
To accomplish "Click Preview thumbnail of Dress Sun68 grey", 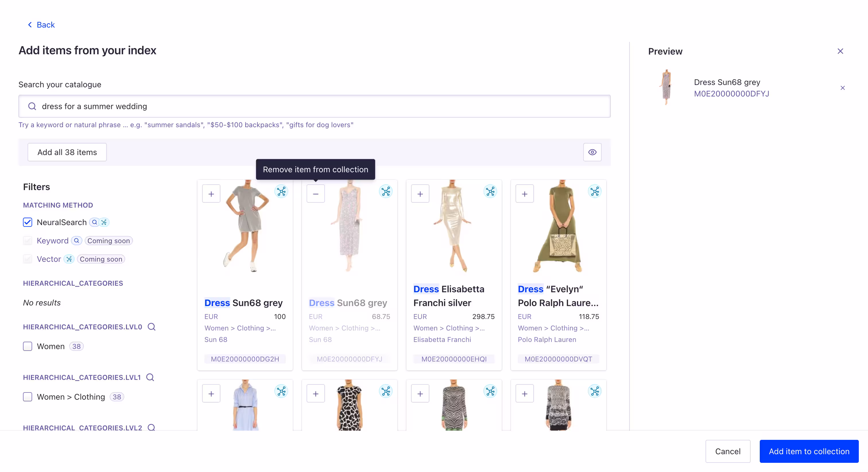I will [x=666, y=87].
